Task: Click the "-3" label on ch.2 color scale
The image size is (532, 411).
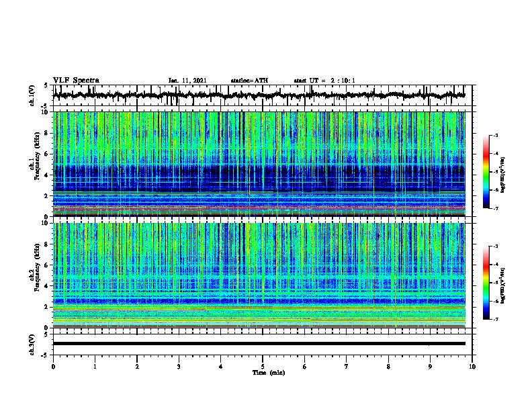Action: pos(495,246)
